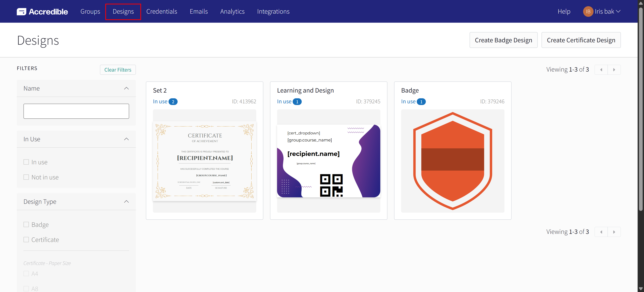Collapse the Design Type filter section
Screen dimensions: 644x292
(x=126, y=202)
